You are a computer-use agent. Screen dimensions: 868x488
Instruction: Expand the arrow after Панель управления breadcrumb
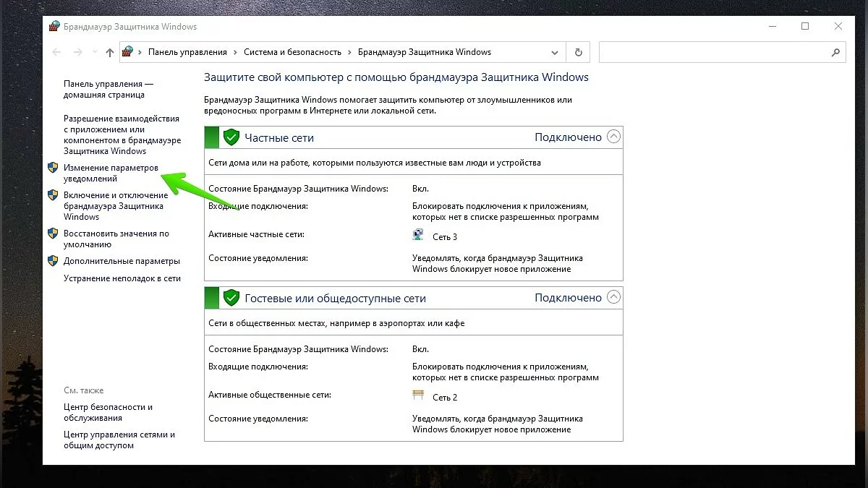coord(235,52)
